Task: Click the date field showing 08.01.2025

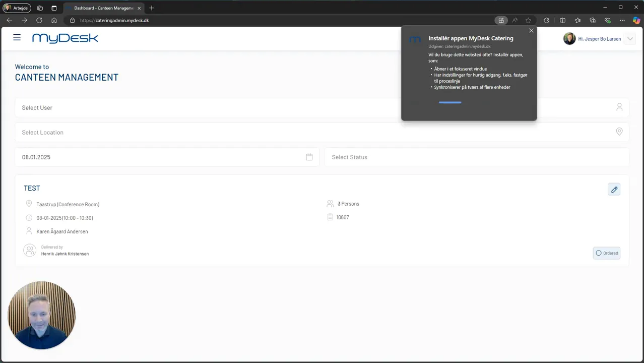Action: point(167,157)
